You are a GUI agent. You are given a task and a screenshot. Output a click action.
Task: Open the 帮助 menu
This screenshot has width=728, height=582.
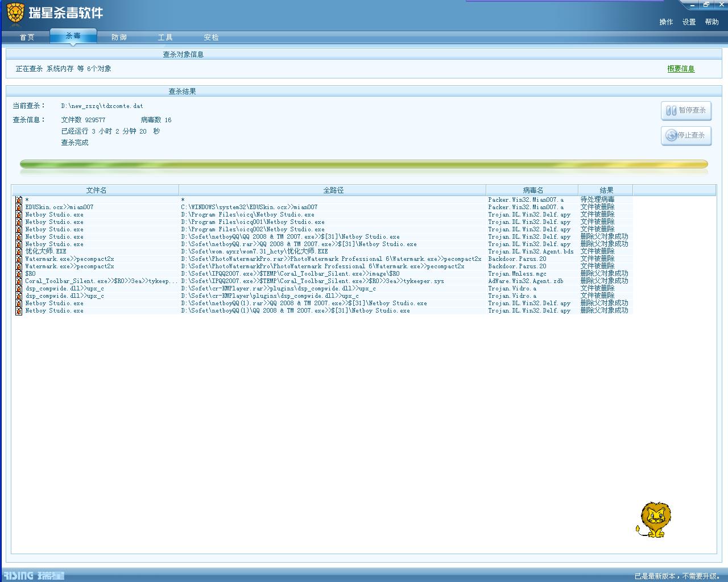[x=712, y=22]
